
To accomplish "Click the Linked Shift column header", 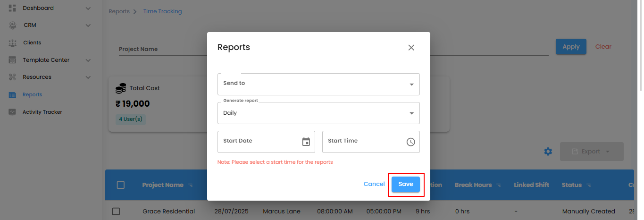I will coord(532,185).
